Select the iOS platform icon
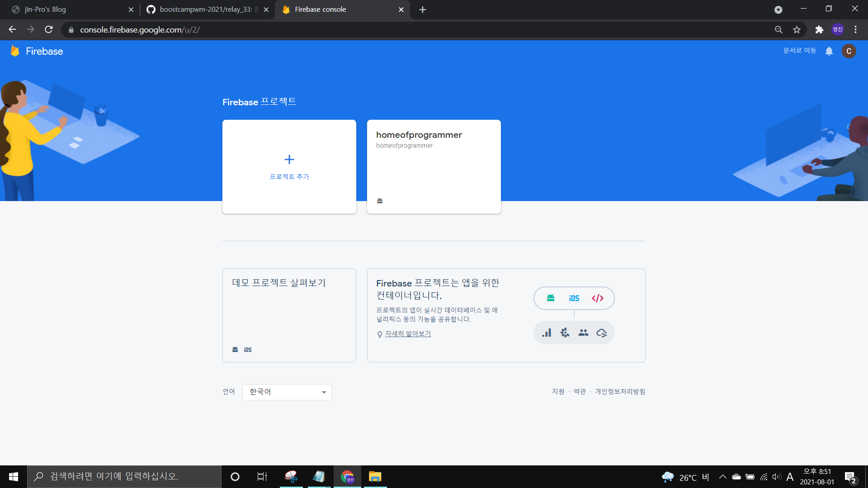The image size is (868, 488). (573, 298)
